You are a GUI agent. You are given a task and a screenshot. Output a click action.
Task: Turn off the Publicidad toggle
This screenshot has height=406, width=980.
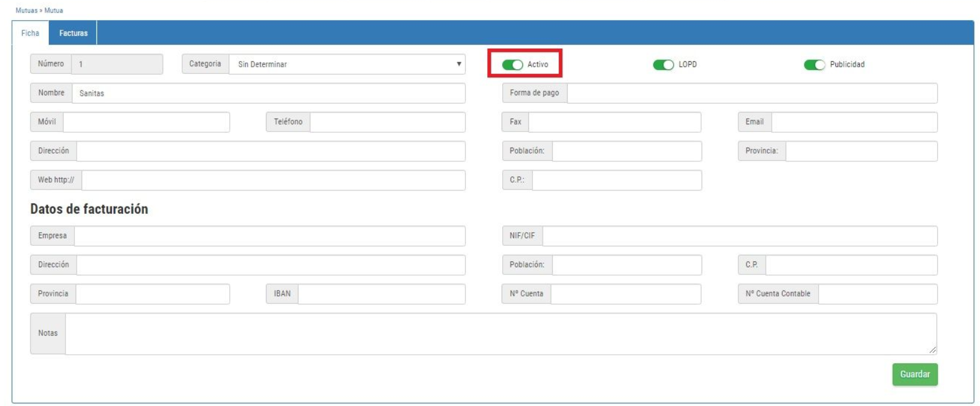coord(814,64)
